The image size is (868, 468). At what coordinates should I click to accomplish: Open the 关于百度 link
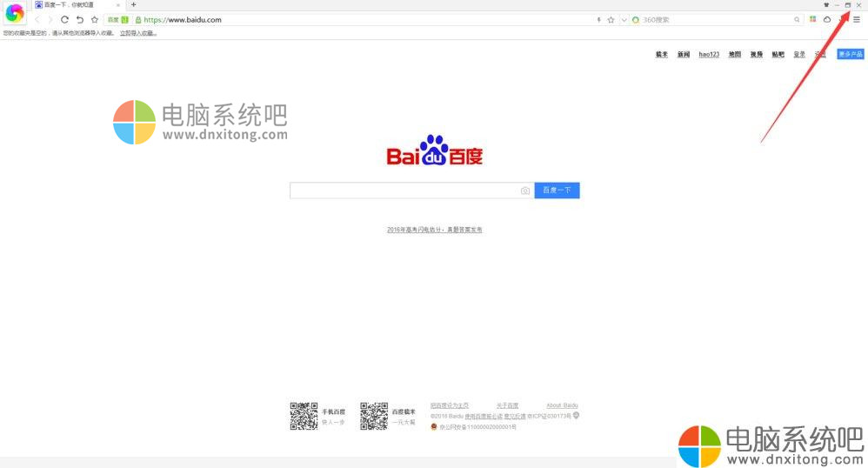point(507,405)
